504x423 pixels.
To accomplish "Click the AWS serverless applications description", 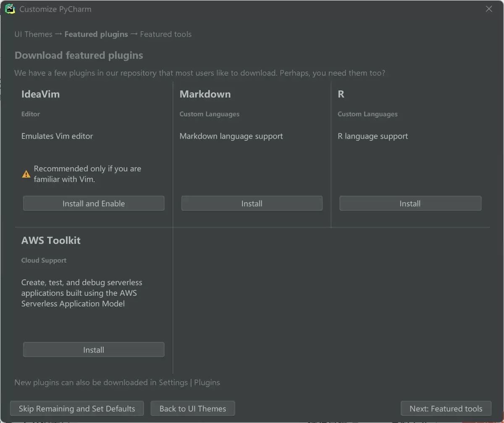I will [82, 293].
